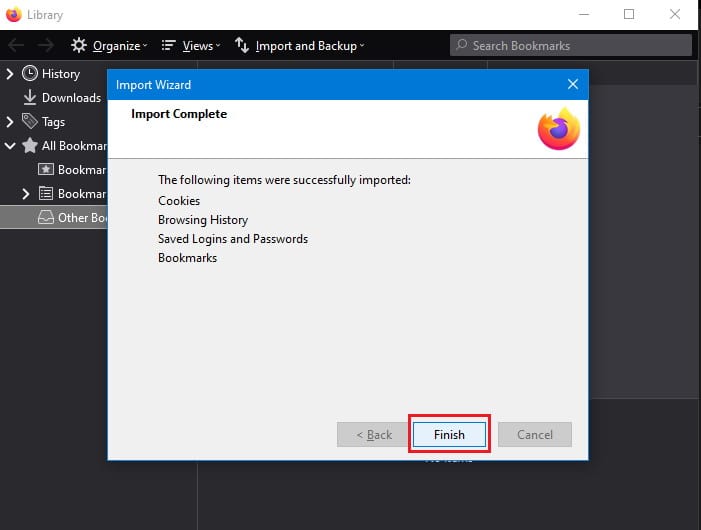Click the Finish button

click(449, 434)
